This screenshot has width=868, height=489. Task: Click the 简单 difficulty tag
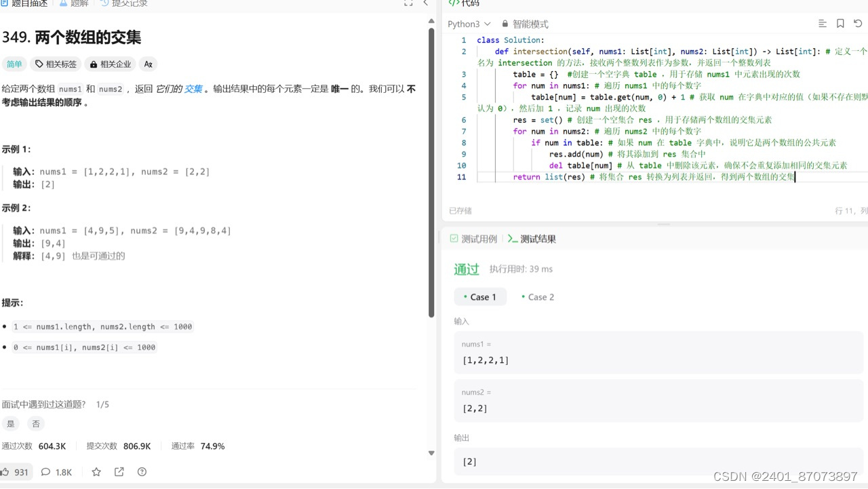click(x=14, y=64)
